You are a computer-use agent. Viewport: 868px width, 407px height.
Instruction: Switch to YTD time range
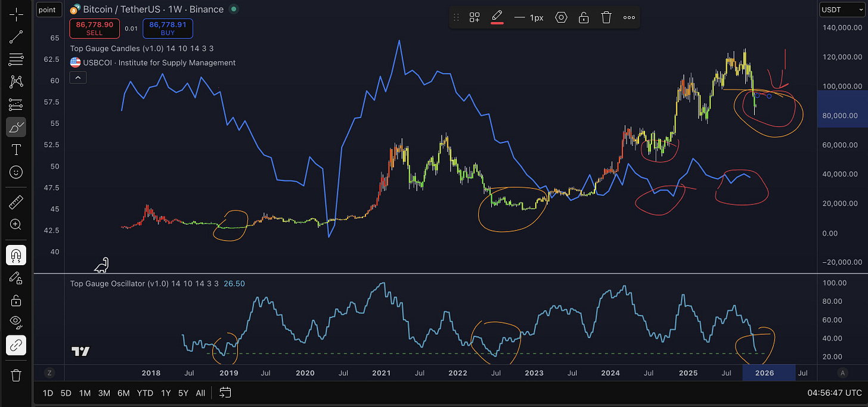(x=145, y=393)
